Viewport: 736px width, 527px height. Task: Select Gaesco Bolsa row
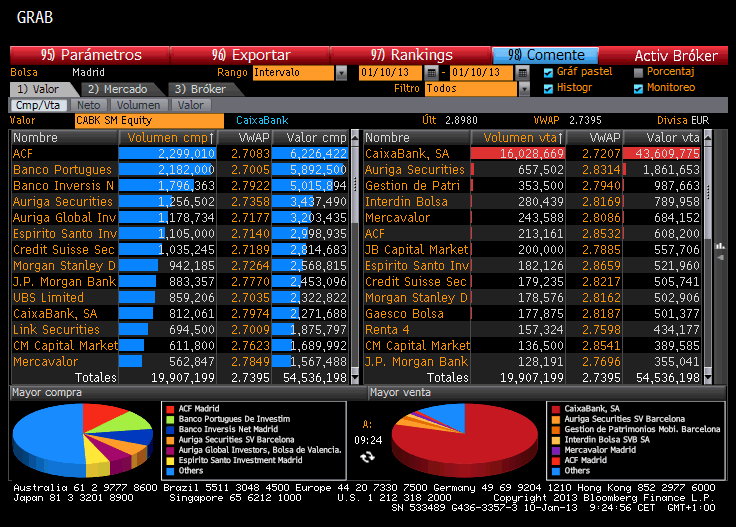533,313
